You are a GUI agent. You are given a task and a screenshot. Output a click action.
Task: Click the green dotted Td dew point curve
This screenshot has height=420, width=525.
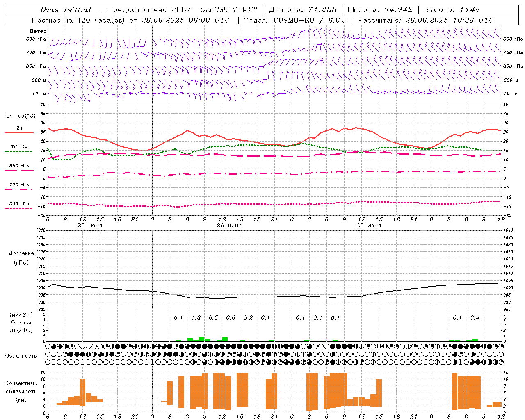click(274, 145)
